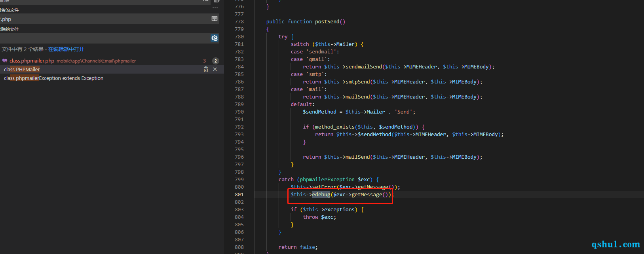Click the PHP elephant file icon for class.phpmailer.php
644x254 pixels.
click(x=5, y=61)
